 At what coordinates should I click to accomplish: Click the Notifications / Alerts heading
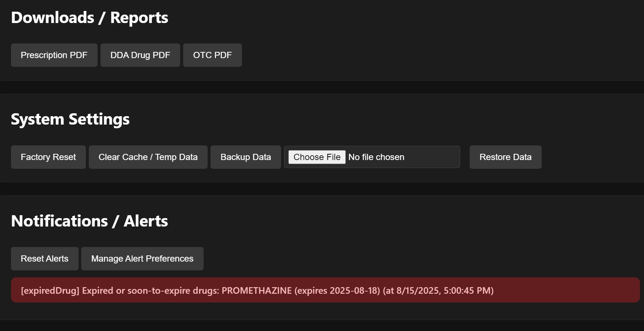90,221
